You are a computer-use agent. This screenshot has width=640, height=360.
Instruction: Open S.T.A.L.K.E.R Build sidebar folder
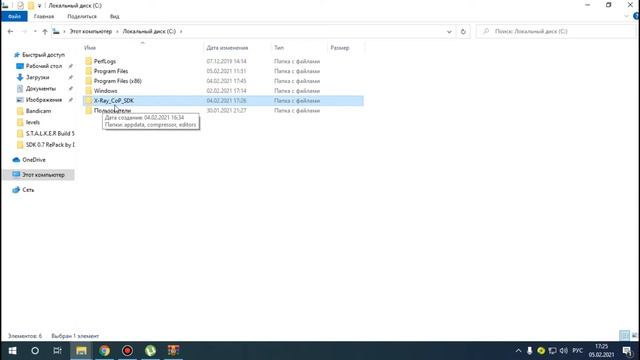pyautogui.click(x=50, y=133)
